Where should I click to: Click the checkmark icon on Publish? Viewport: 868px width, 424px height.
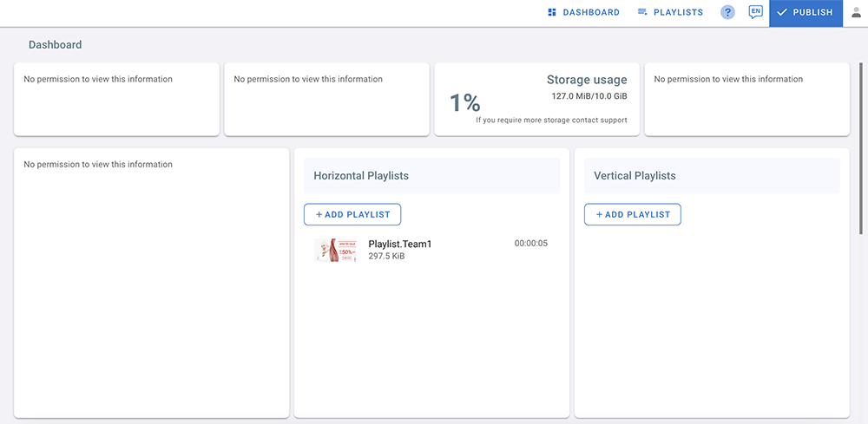[x=782, y=12]
